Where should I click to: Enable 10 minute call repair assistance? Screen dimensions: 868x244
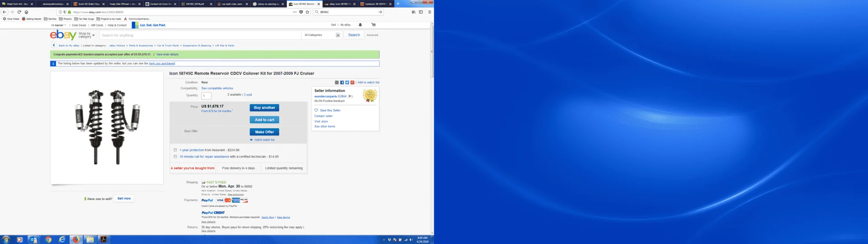[x=175, y=157]
